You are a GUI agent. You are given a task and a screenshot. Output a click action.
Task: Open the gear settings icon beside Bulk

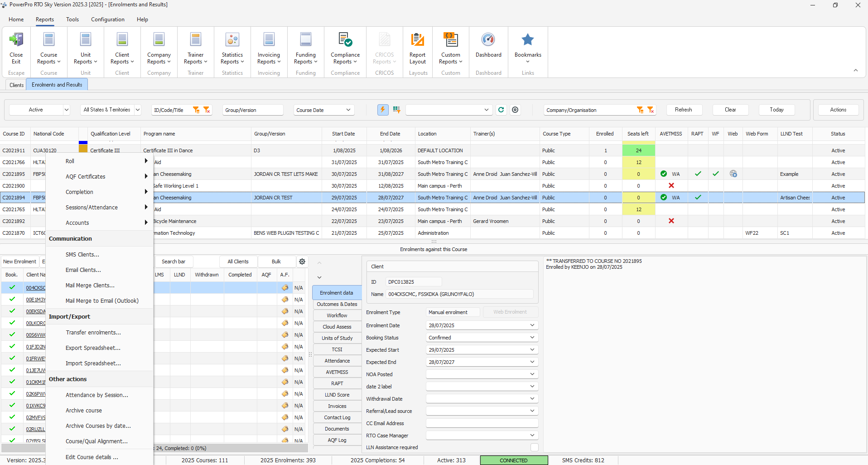pos(302,262)
